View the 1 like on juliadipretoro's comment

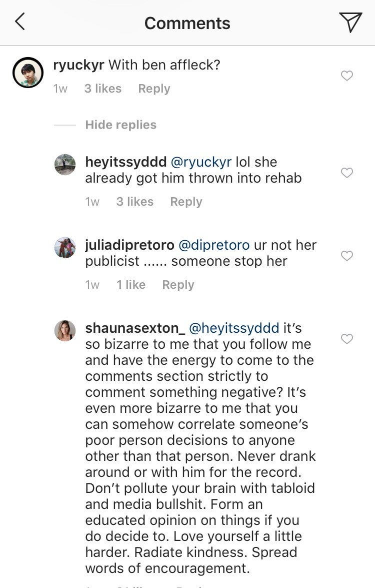130,285
